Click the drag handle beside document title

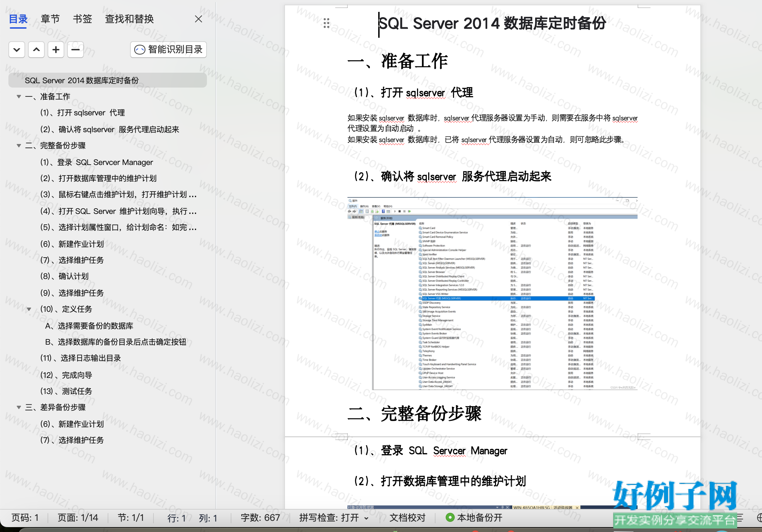pyautogui.click(x=326, y=23)
